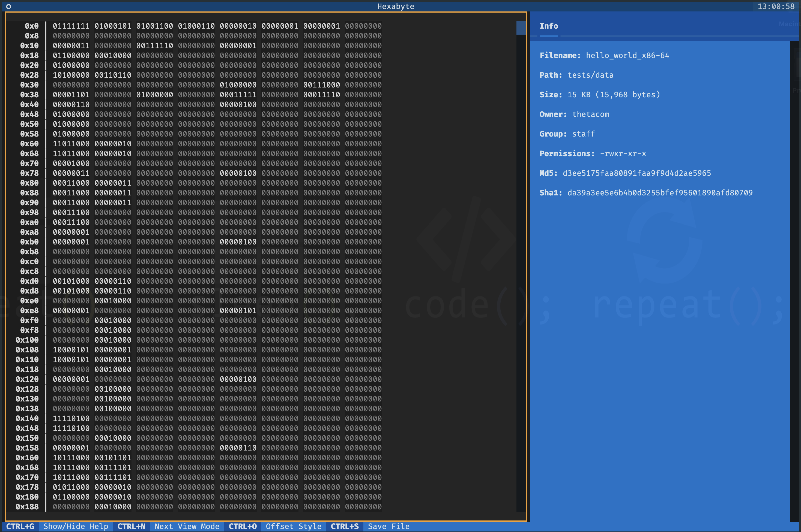Click the Hexabyte title in header

tap(396, 7)
